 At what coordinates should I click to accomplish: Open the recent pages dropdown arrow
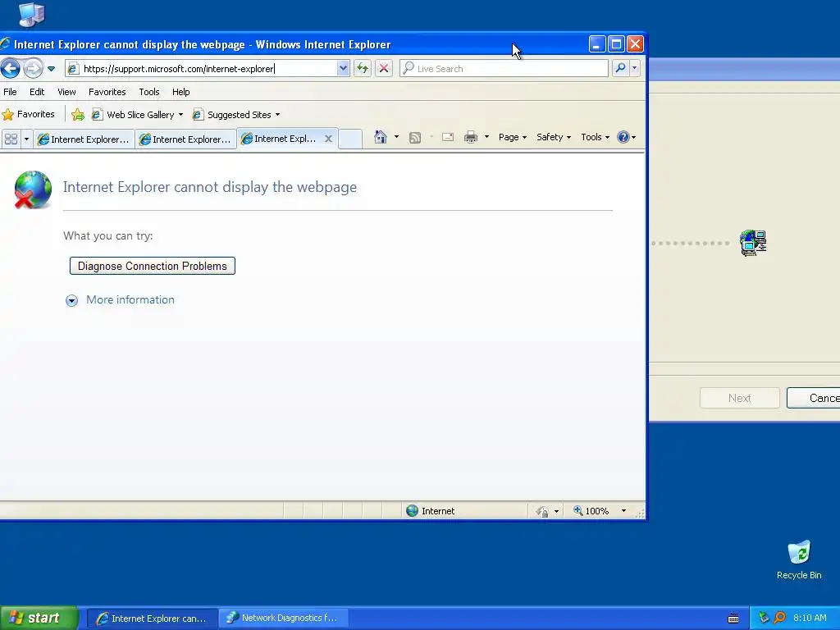click(x=52, y=69)
